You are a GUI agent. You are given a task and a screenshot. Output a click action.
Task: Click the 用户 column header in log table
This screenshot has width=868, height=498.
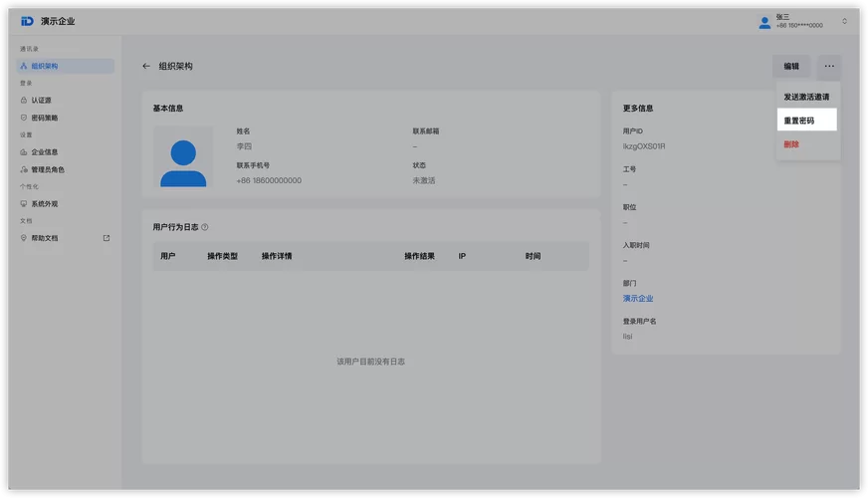click(x=168, y=256)
